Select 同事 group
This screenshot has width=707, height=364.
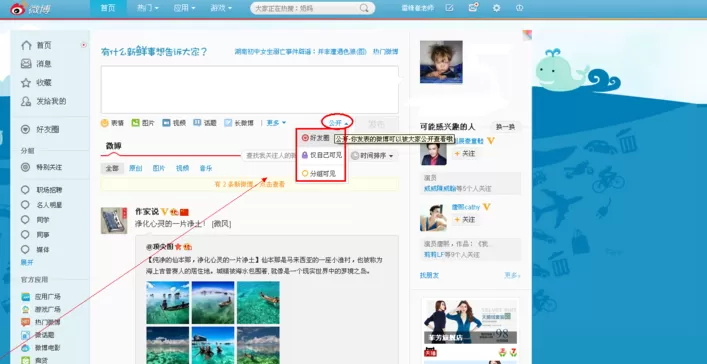pyautogui.click(x=35, y=235)
